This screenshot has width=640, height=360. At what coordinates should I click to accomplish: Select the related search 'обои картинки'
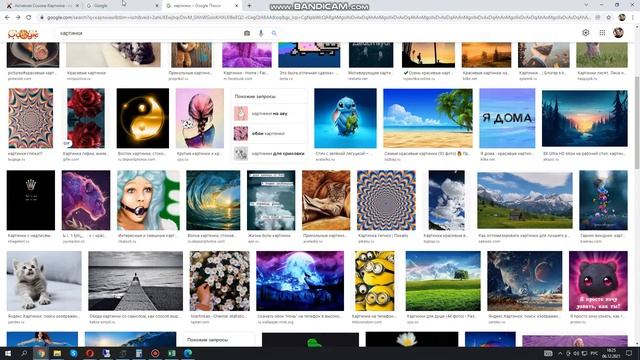pyautogui.click(x=269, y=133)
